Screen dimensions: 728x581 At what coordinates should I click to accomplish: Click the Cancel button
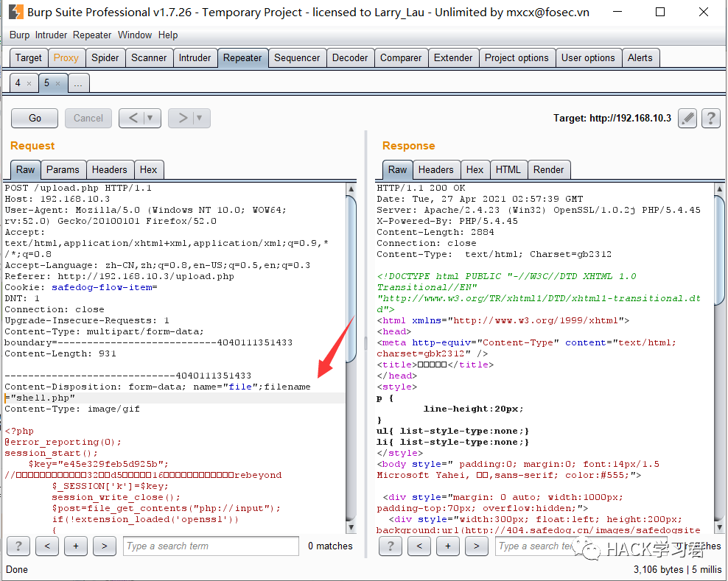pyautogui.click(x=88, y=118)
